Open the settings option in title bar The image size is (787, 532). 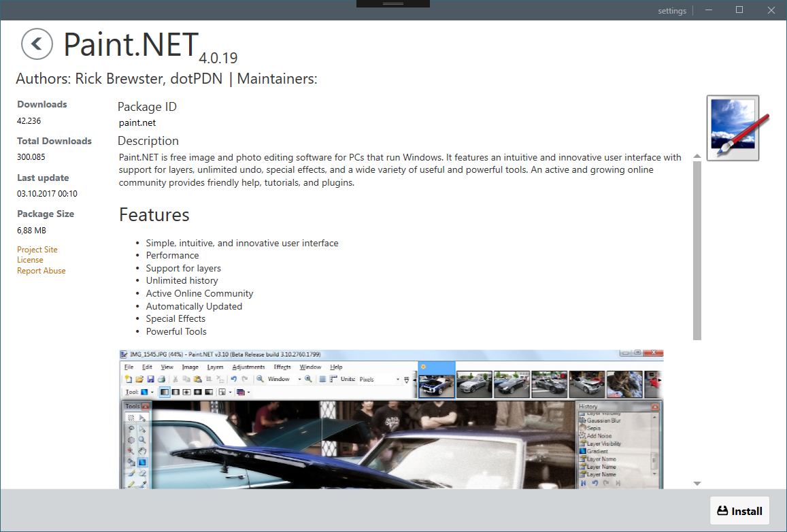pos(672,10)
